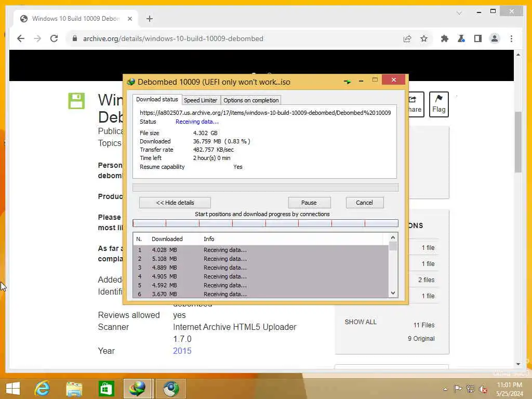This screenshot has height=399, width=532.
Task: Open Options on completion tab
Action: pyautogui.click(x=251, y=100)
